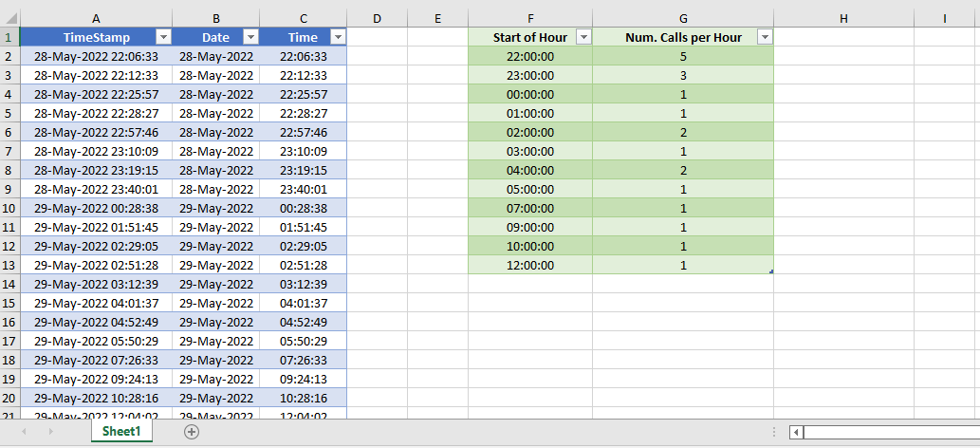
Task: Select Time cell 09:24:13
Action: click(x=304, y=379)
